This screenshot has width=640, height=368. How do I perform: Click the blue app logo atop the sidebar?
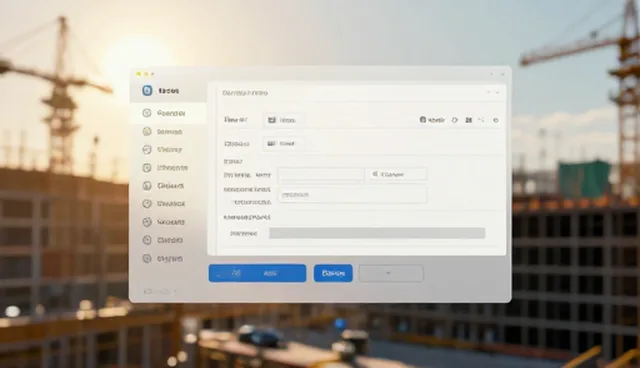147,91
